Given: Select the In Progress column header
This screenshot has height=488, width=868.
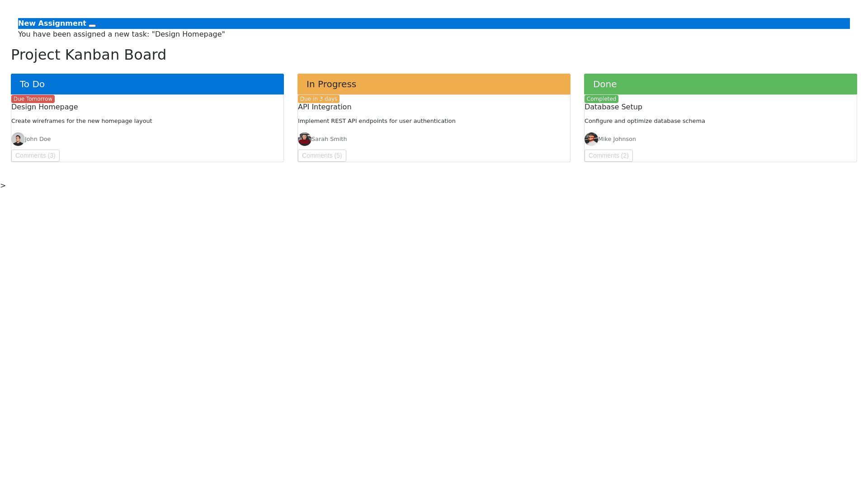Looking at the screenshot, I should (434, 84).
